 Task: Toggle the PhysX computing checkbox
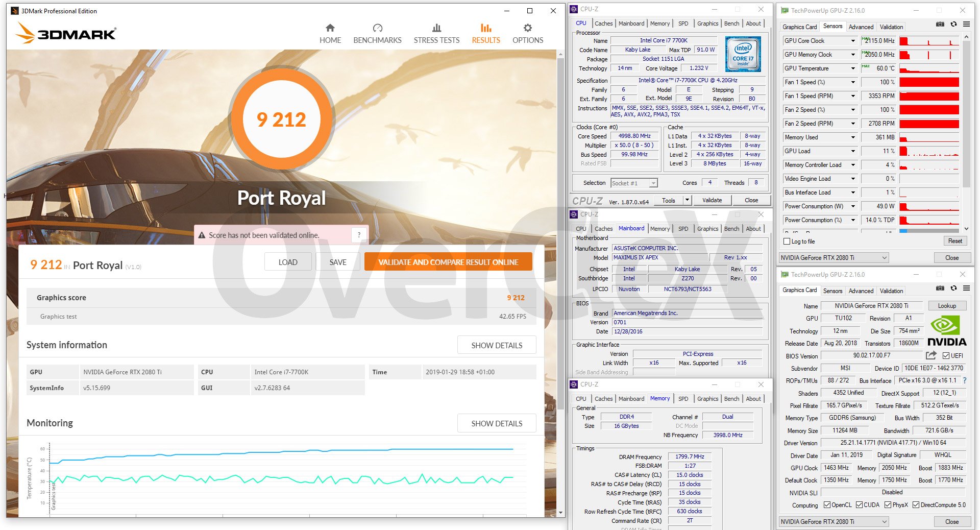[x=888, y=505]
